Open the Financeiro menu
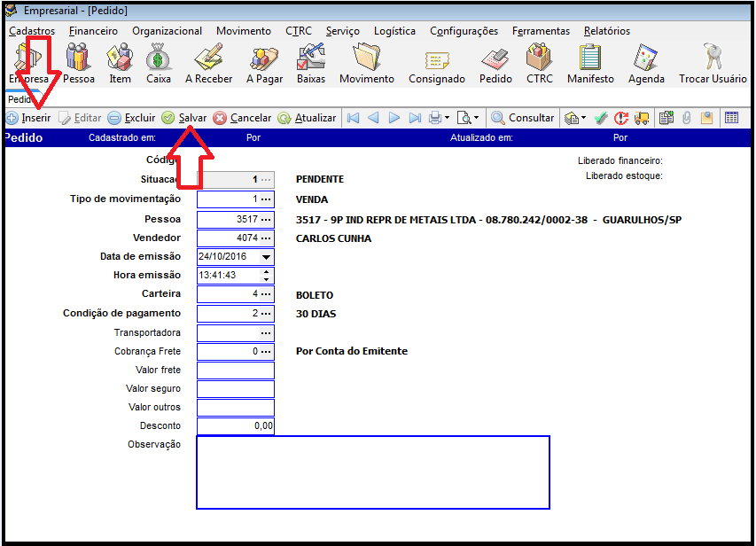 pos(93,31)
